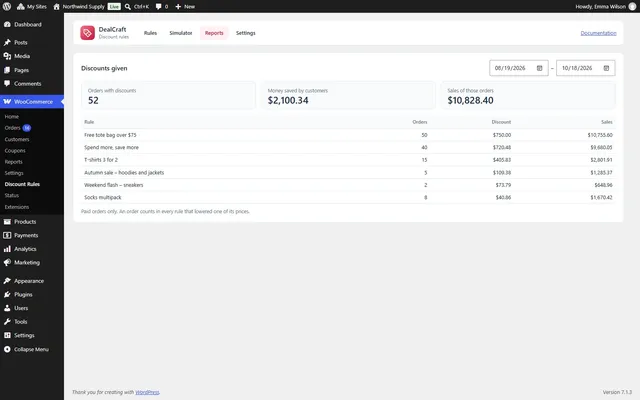Click the Orders count badge

[x=27, y=128]
